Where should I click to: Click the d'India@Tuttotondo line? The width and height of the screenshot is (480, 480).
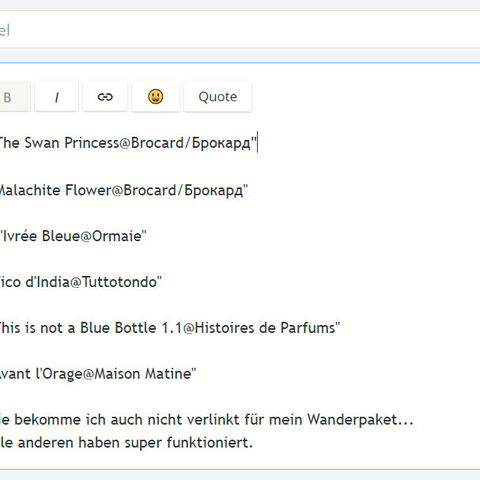[x=81, y=282]
